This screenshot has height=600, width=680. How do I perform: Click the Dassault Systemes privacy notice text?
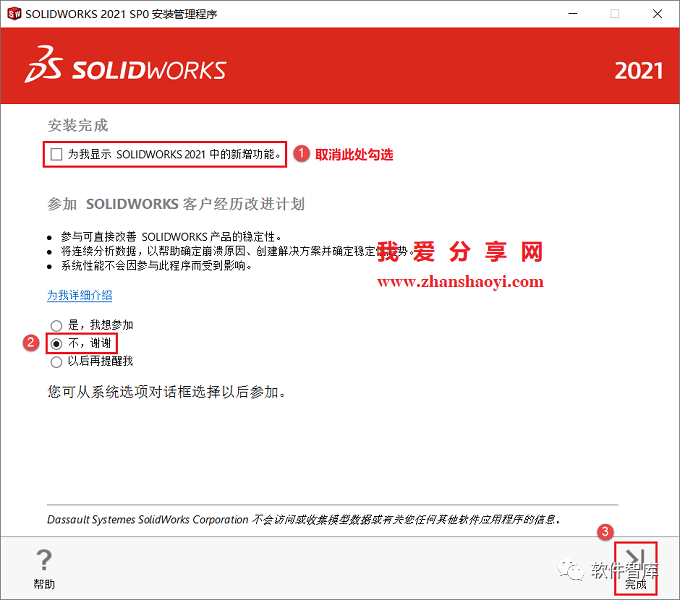[304, 519]
